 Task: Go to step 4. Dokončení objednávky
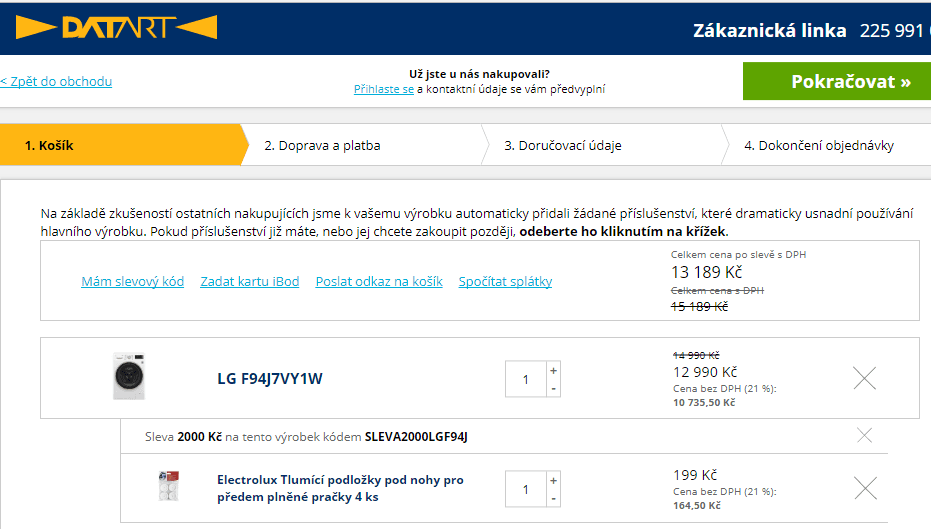pyautogui.click(x=819, y=145)
